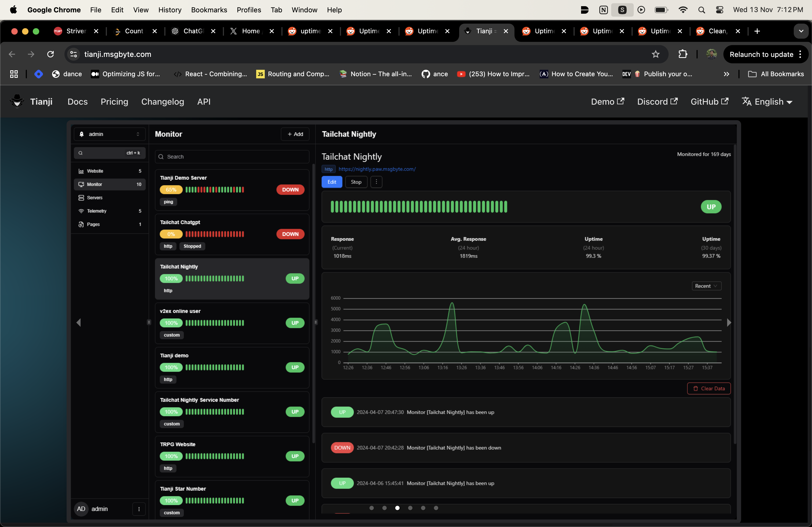Select the Tianji Demo Server monitor card
This screenshot has height=527, width=812.
[232, 190]
